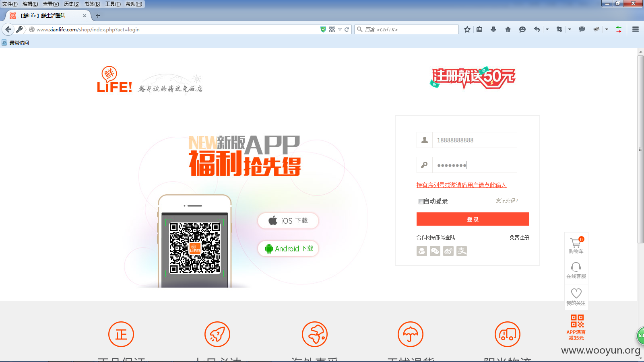Expand the dropdown arrow next to the crop icon
The image size is (644, 362).
[x=570, y=29]
